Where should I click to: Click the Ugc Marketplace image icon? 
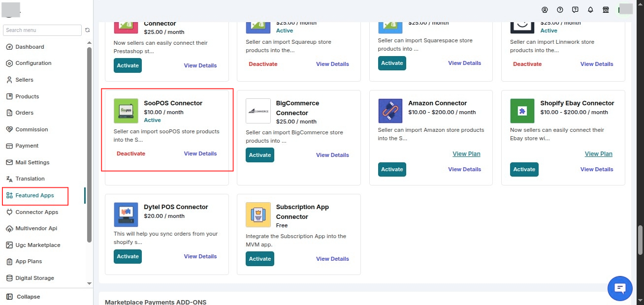pyautogui.click(x=9, y=245)
